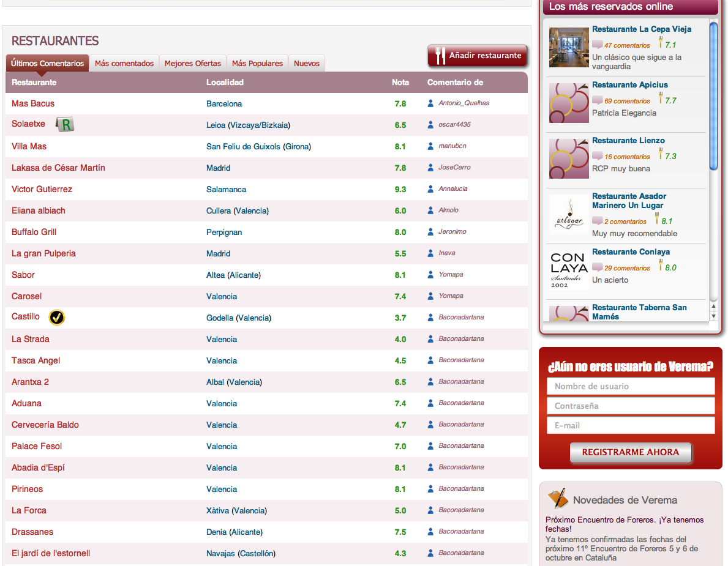728x566 pixels.
Task: Click the Añadir restaurante button
Action: point(478,56)
